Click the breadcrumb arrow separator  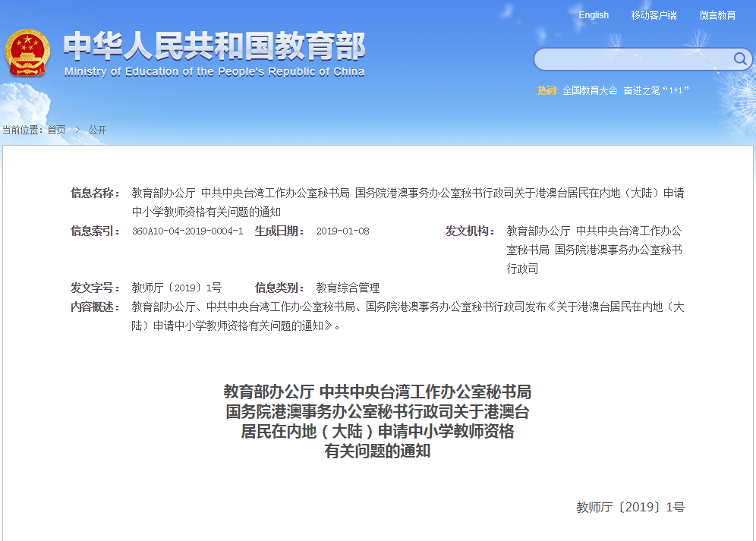77,130
